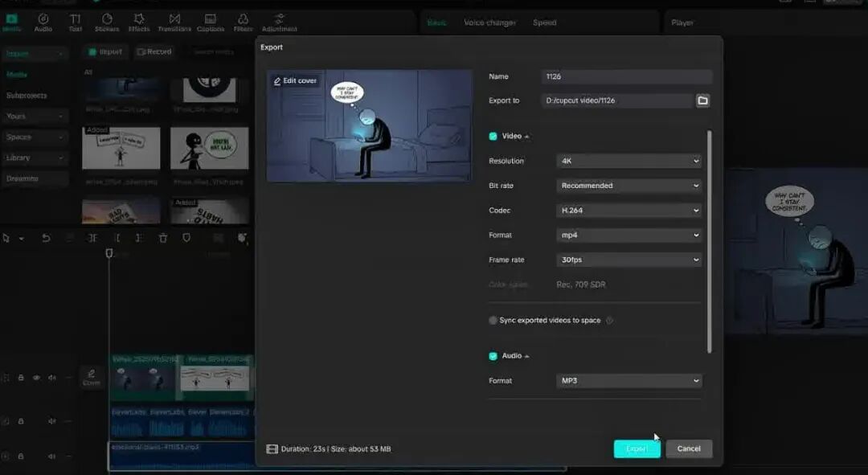Open the Effects panel
This screenshot has width=868, height=475.
point(139,22)
